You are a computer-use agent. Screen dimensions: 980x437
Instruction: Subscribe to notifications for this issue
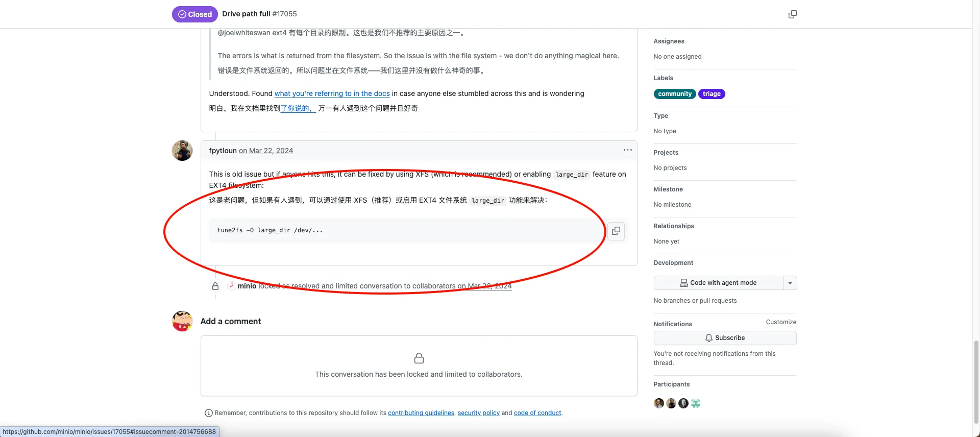725,338
